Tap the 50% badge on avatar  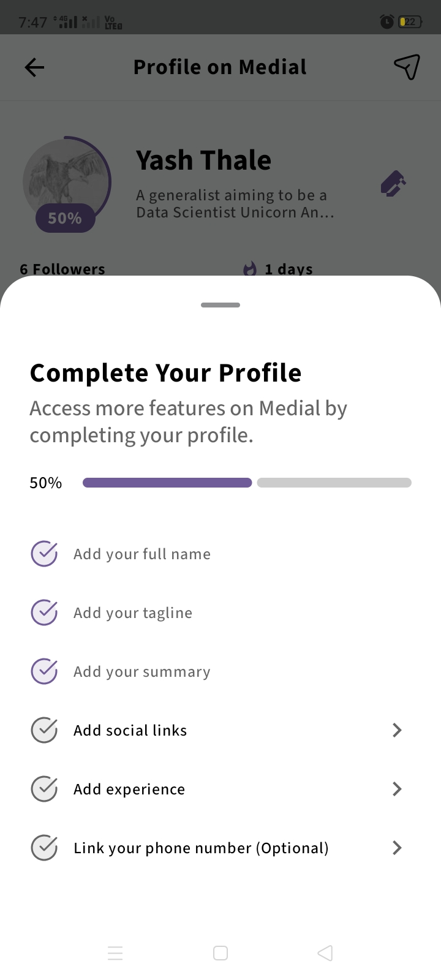pyautogui.click(x=65, y=218)
